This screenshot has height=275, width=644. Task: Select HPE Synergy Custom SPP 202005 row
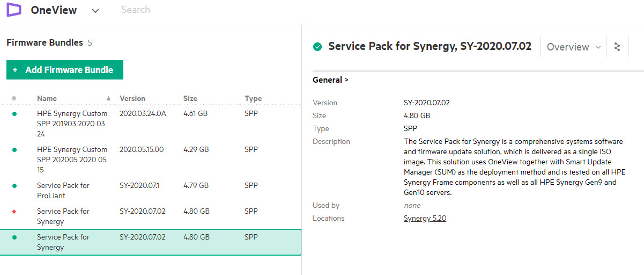pos(72,160)
